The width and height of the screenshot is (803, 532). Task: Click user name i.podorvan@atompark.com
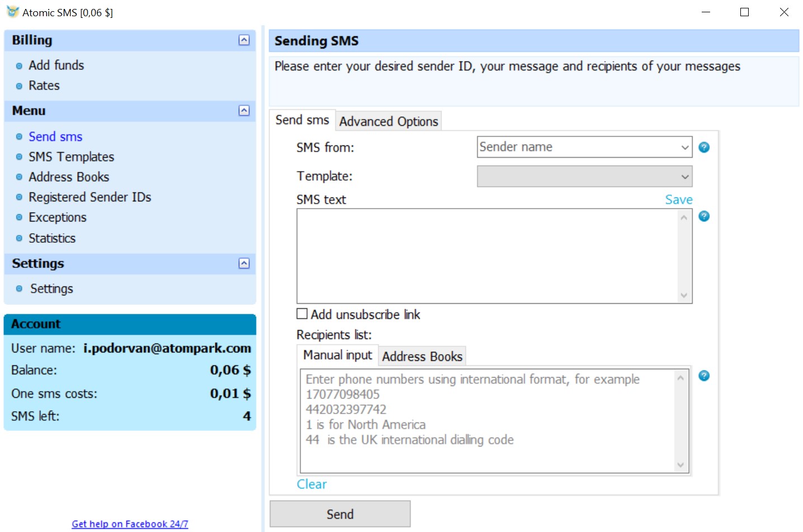(x=167, y=348)
